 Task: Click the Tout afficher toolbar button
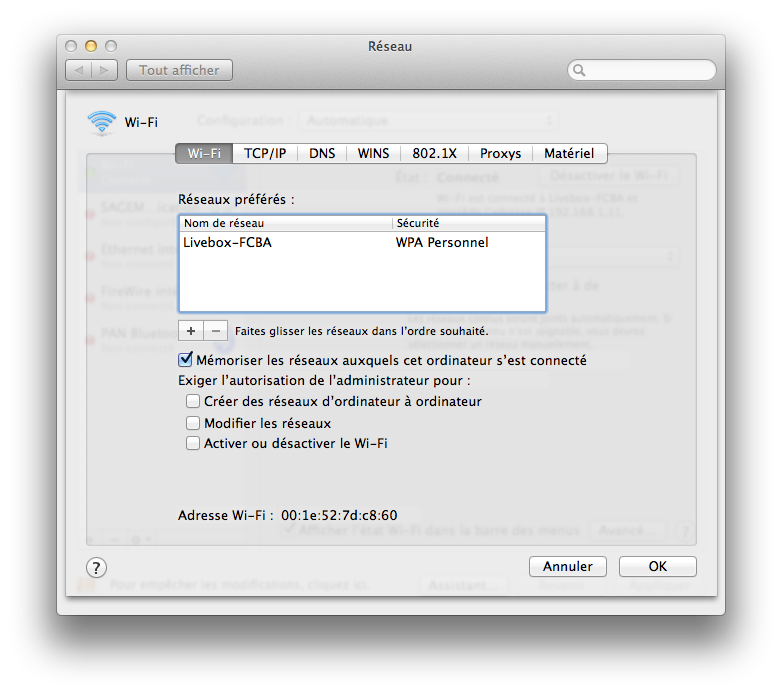[179, 70]
